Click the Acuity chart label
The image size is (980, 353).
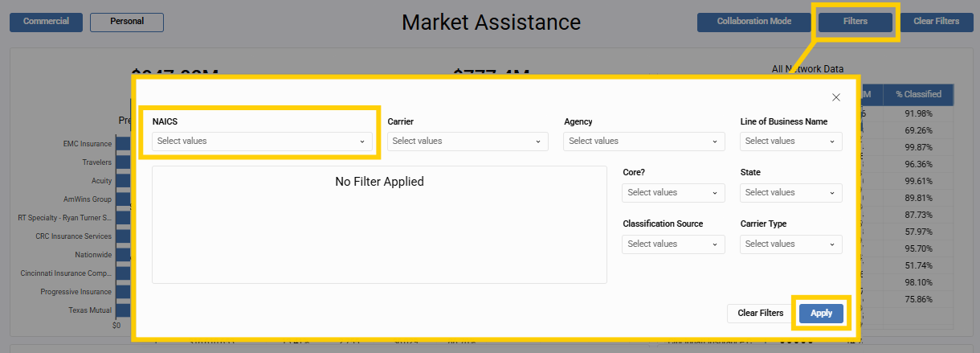click(101, 181)
